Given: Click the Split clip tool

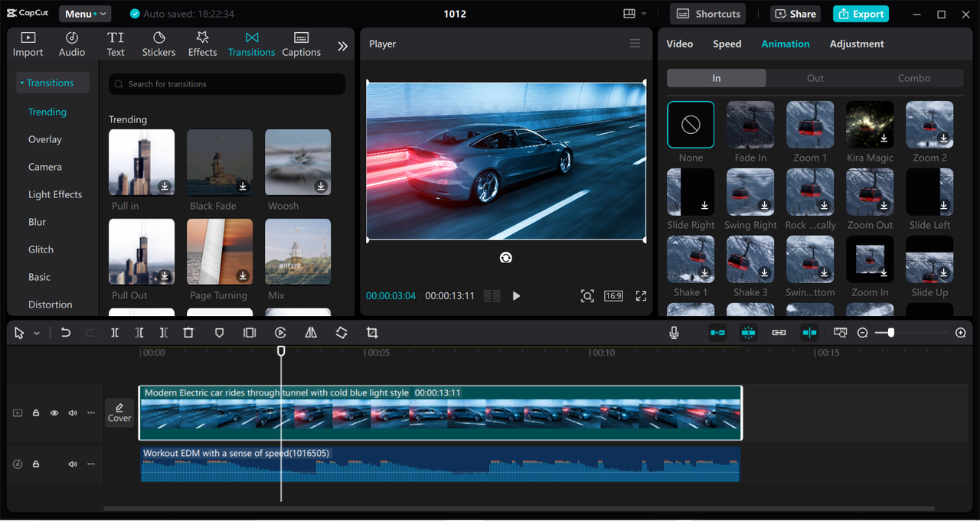Looking at the screenshot, I should pyautogui.click(x=115, y=333).
